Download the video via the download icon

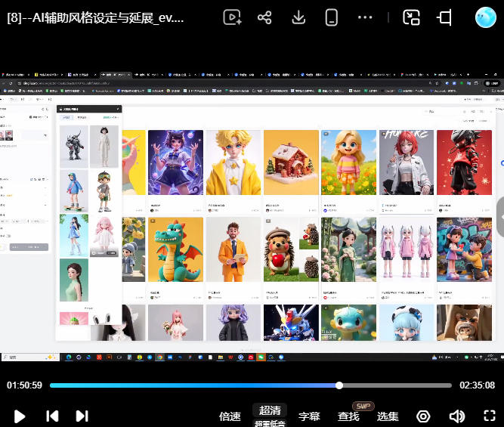click(298, 17)
